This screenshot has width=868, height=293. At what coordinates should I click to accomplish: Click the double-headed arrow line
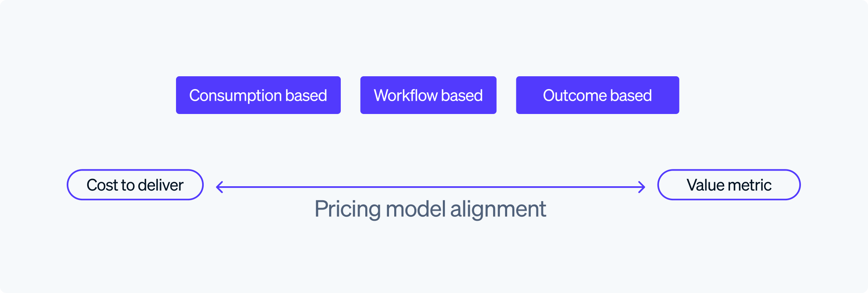coord(430,187)
